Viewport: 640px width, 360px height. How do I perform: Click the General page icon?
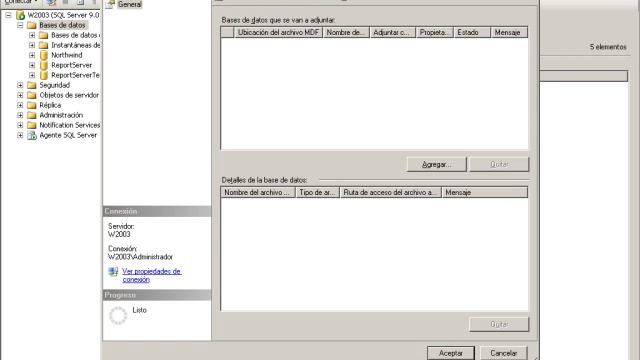coord(110,4)
